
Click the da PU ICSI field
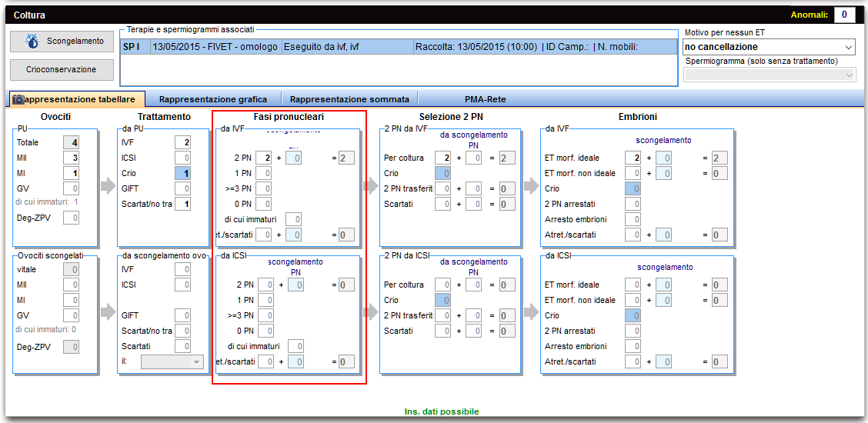pyautogui.click(x=182, y=158)
